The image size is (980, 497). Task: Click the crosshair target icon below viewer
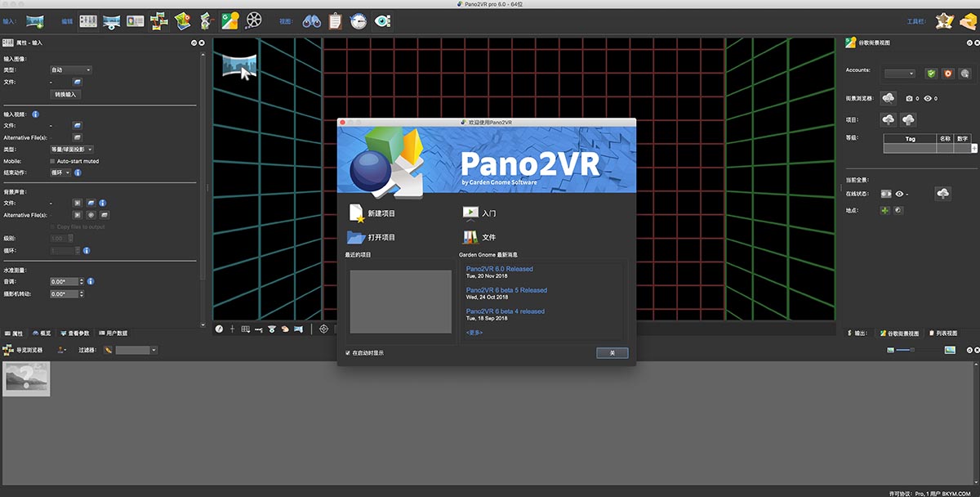pos(323,329)
